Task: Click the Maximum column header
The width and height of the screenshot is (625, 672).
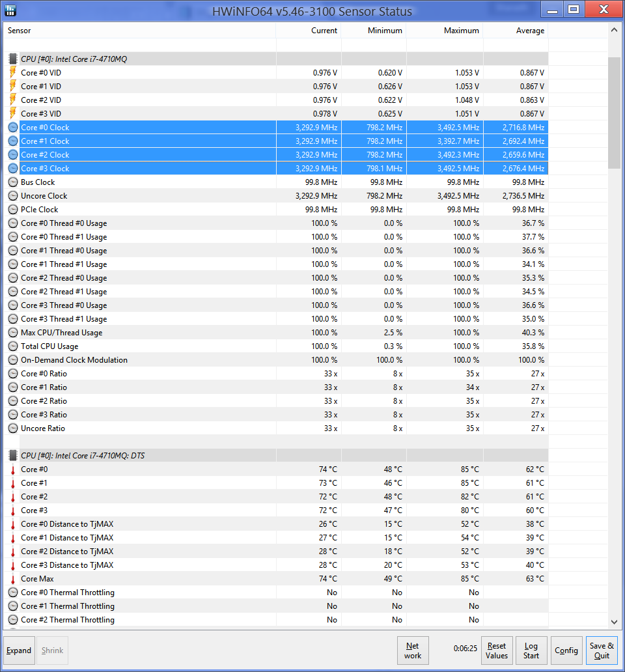Action: [x=445, y=31]
